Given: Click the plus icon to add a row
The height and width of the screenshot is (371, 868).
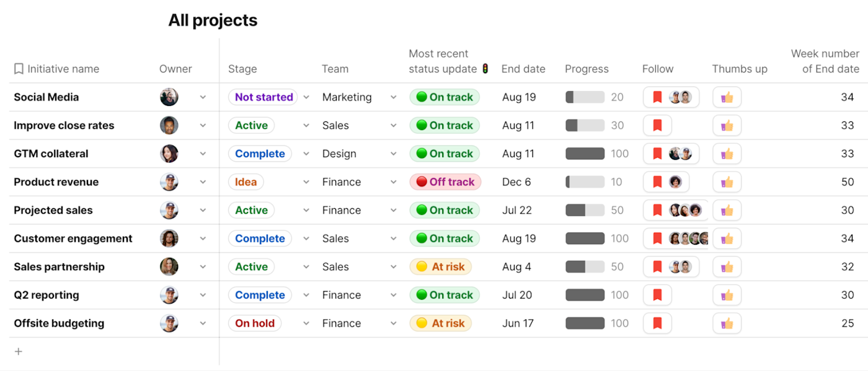Looking at the screenshot, I should 19,352.
